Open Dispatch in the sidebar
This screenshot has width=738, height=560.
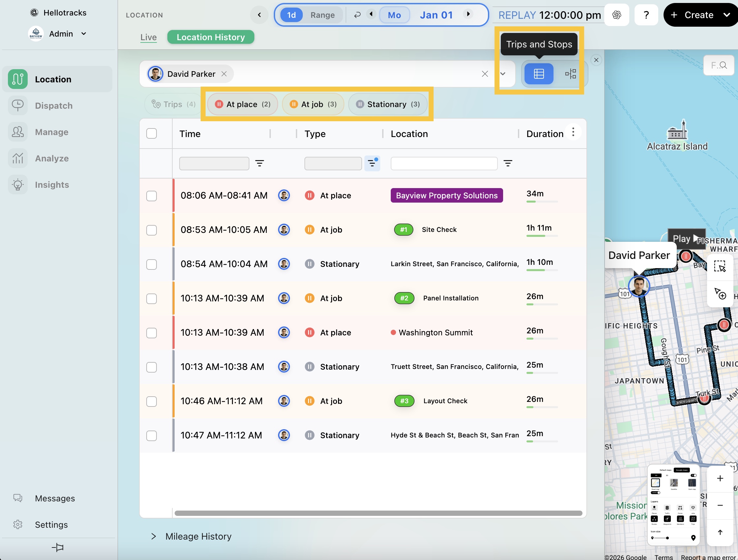[53, 106]
